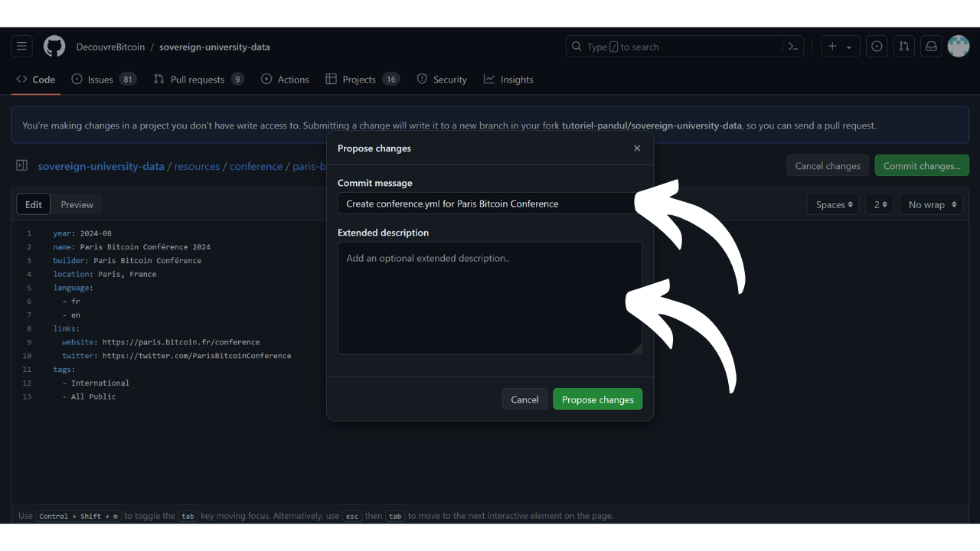Click code line '- International'
This screenshot has width=980, height=551.
[96, 383]
